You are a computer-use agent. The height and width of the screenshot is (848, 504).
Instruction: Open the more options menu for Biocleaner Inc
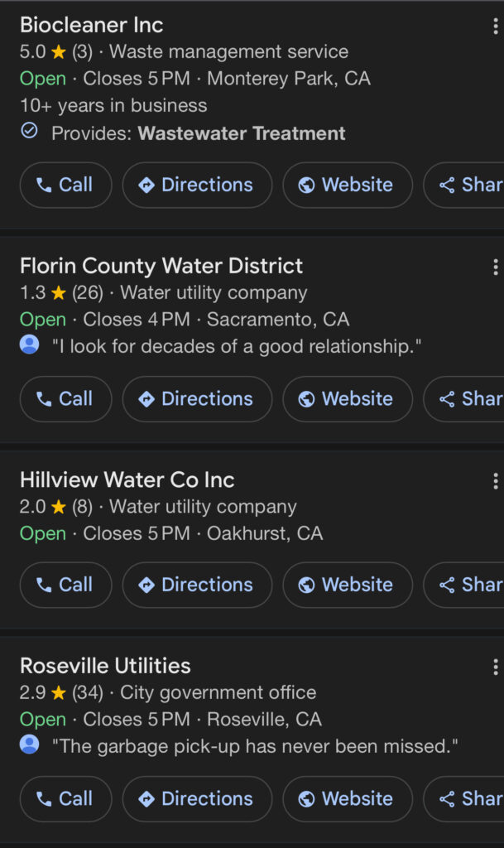pyautogui.click(x=495, y=26)
